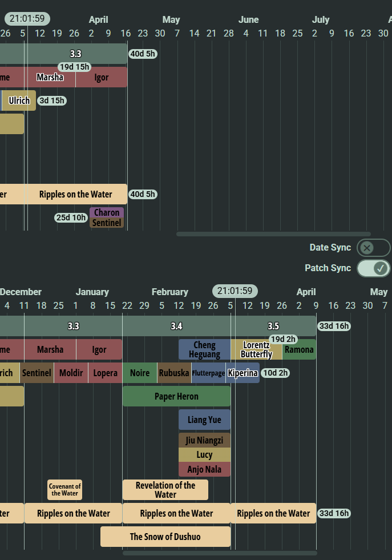Click the 19d 2h badge

coord(283,339)
